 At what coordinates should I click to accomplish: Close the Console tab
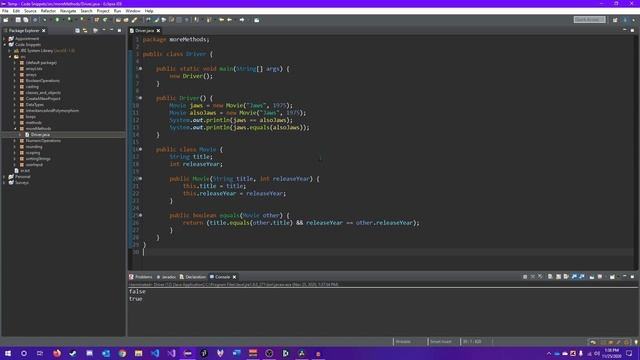[235, 277]
